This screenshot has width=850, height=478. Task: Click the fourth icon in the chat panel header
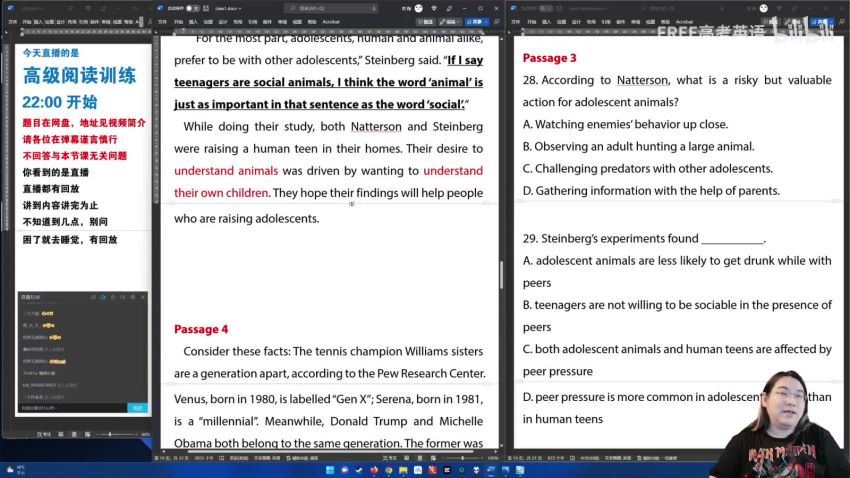123,297
